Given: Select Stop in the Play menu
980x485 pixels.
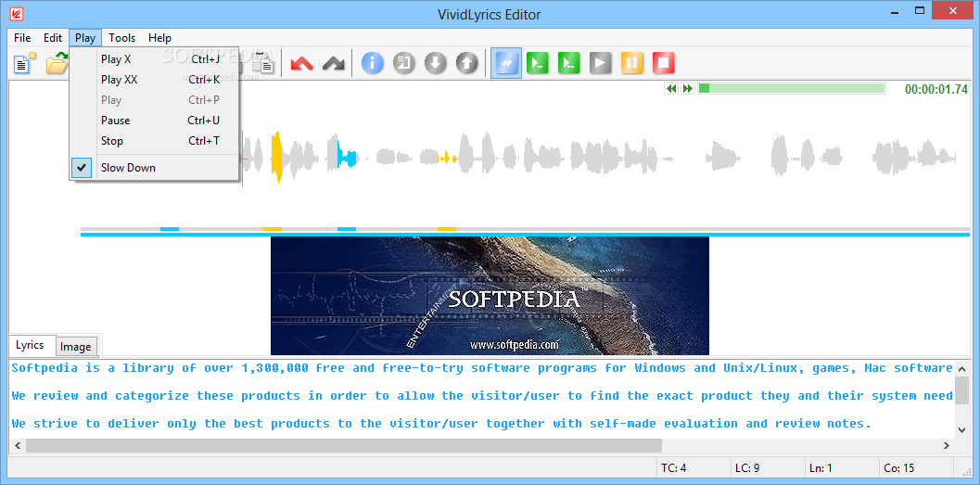Looking at the screenshot, I should (x=155, y=141).
